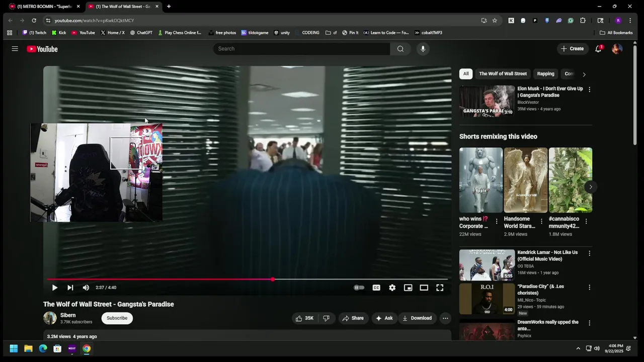Open the YouTube account avatar menu
The width and height of the screenshot is (644, 362).
[x=617, y=49]
